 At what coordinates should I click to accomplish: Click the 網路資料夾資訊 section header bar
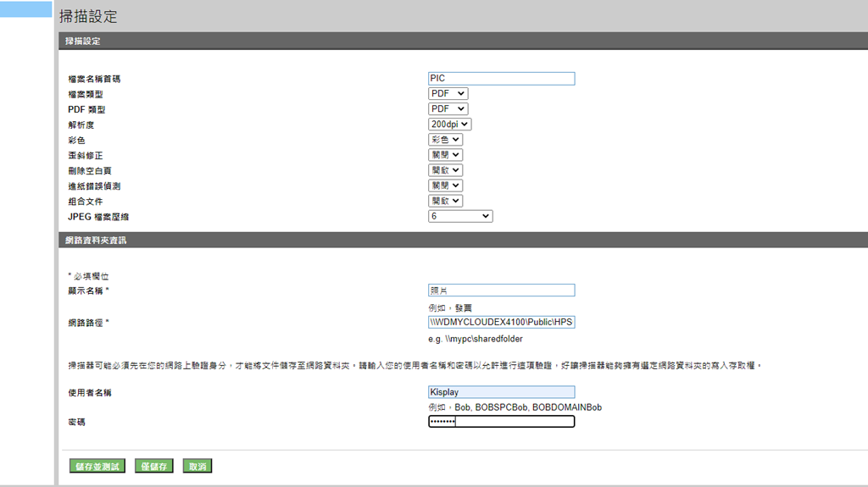click(462, 241)
